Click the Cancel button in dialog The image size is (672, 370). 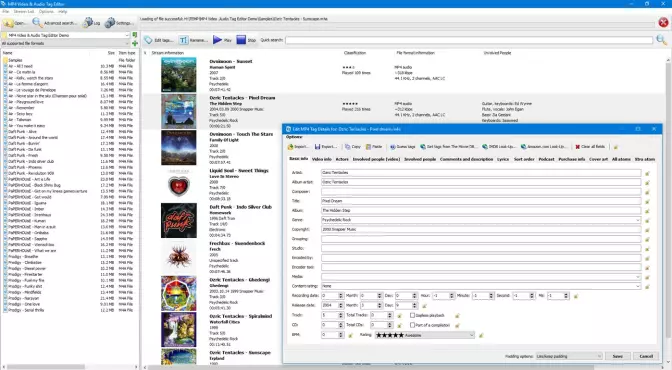(x=646, y=356)
